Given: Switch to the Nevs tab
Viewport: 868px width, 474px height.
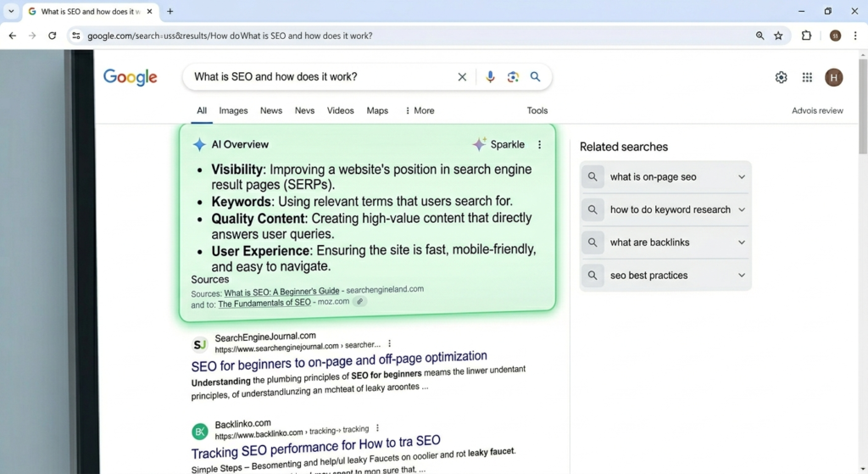Looking at the screenshot, I should point(304,111).
